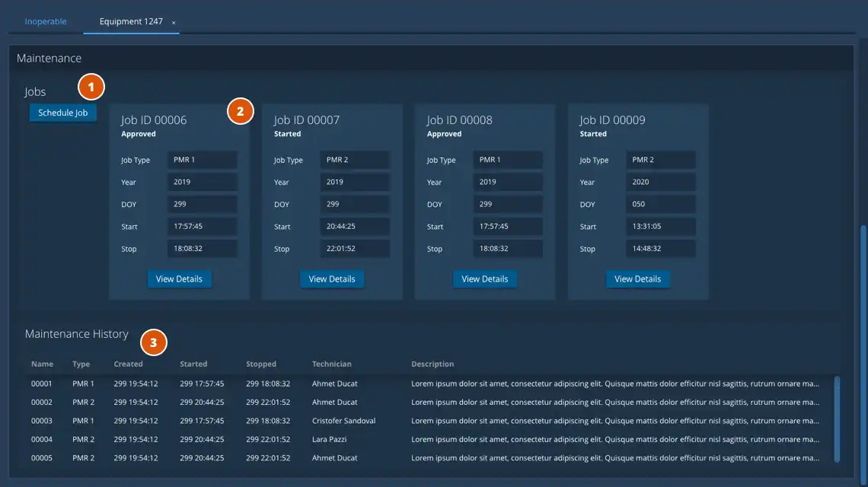
Task: Click Maintenance History table scrollbar
Action: 837,419
